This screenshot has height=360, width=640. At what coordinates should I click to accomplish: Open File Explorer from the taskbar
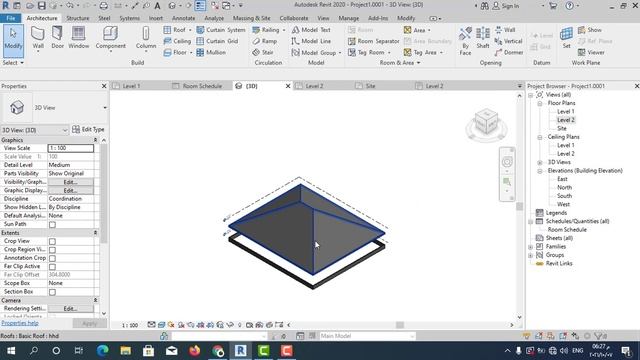tap(125, 351)
